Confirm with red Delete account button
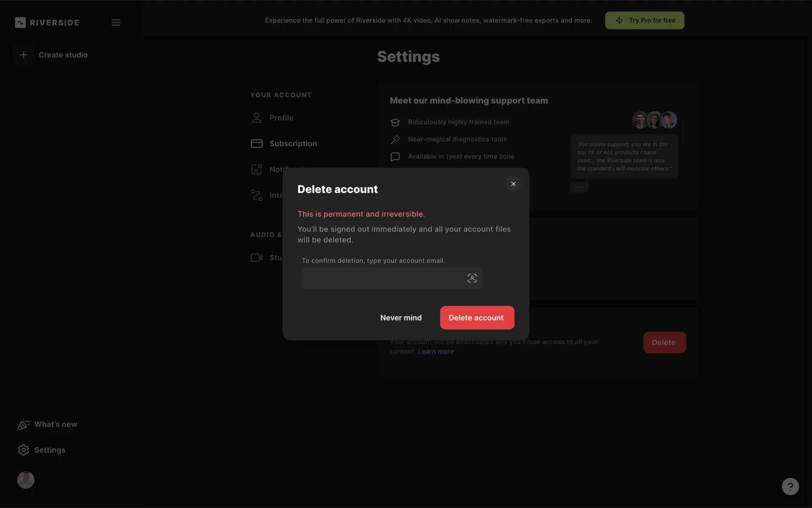 click(477, 317)
